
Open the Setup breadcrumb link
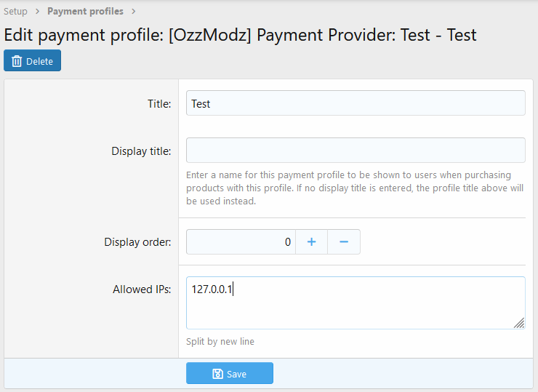click(x=15, y=12)
